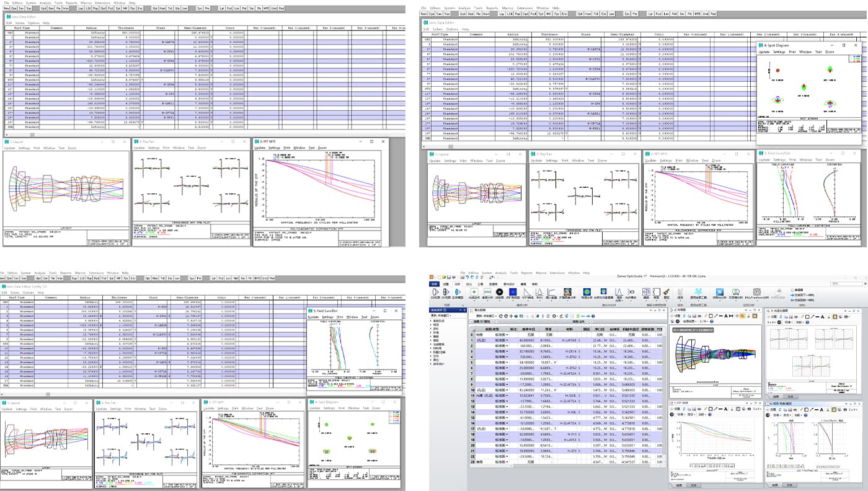This screenshot has width=868, height=491.
Task: Click 文本 tab below the OpticStudio MTF plot
Action: [694, 485]
